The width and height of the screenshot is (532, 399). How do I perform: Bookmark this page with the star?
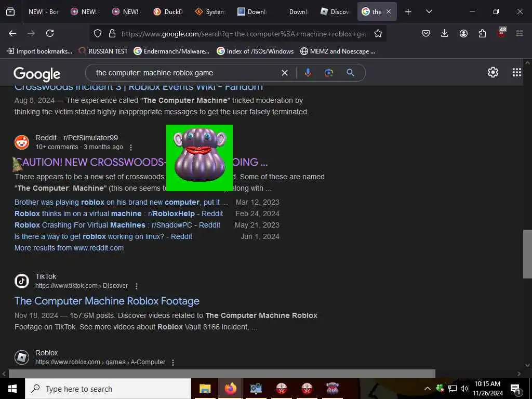378,33
